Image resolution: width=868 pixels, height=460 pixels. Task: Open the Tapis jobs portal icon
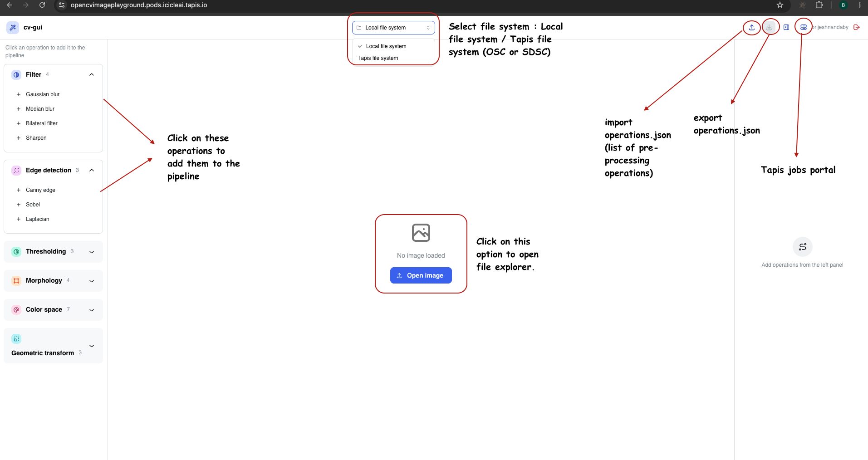(804, 27)
